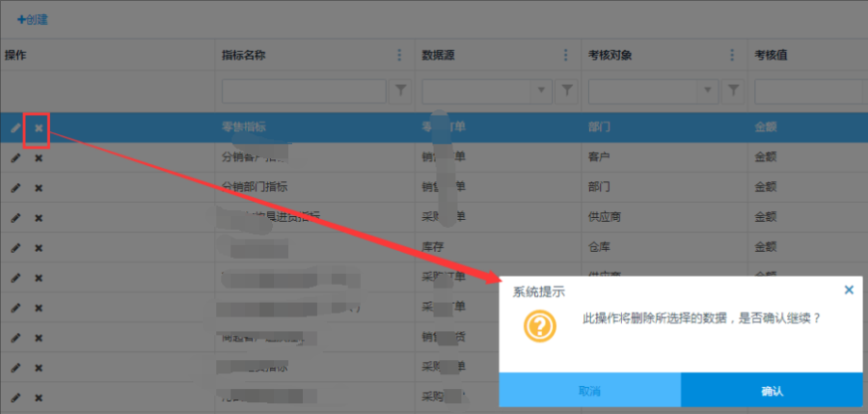Open 数据源 column options menu dots
The image size is (868, 414).
(567, 55)
